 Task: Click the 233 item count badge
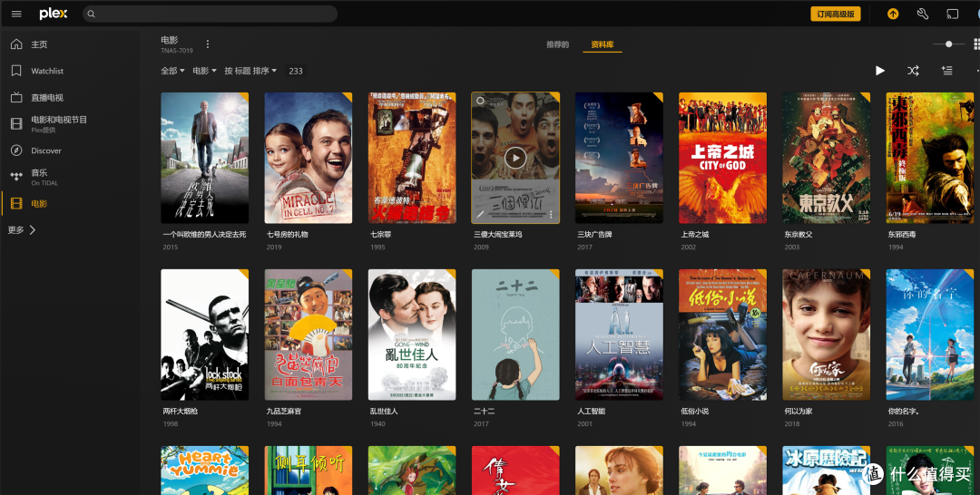296,71
